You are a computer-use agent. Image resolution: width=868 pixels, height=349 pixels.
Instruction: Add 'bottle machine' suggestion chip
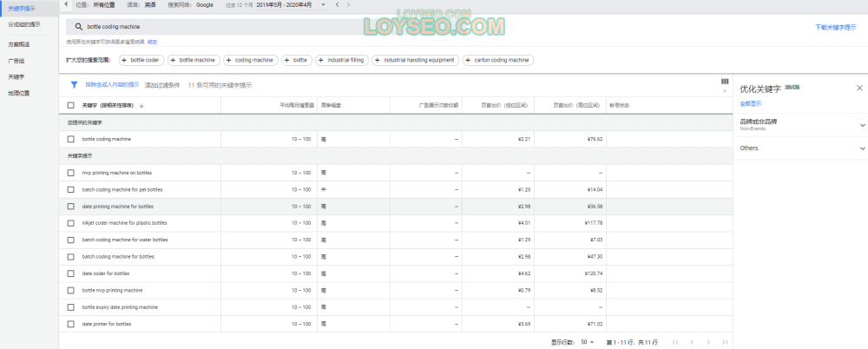click(194, 60)
